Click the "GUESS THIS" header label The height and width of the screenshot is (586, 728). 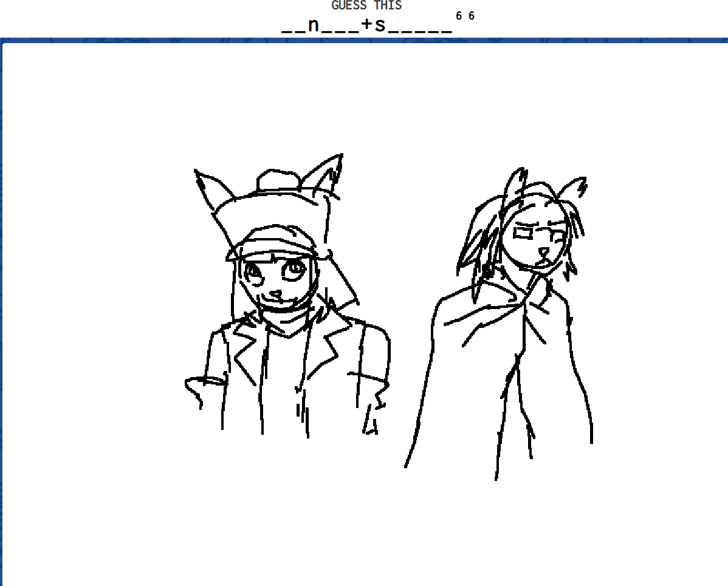coord(366,5)
